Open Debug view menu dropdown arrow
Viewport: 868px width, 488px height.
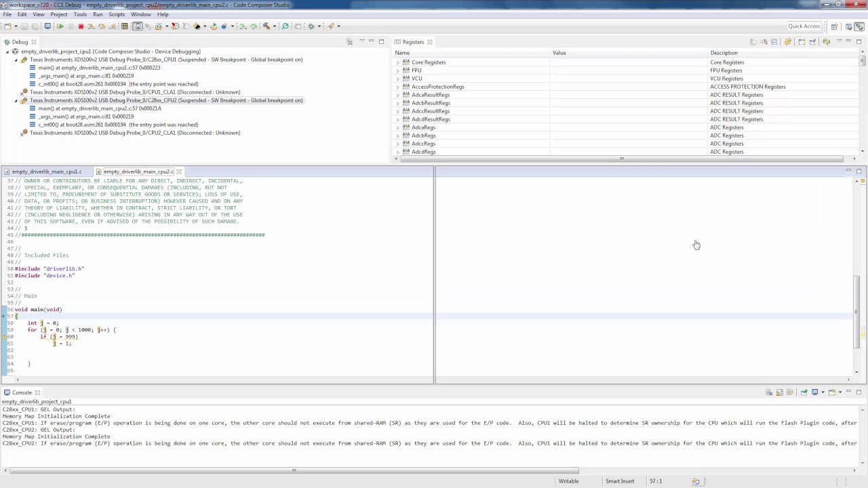363,41
